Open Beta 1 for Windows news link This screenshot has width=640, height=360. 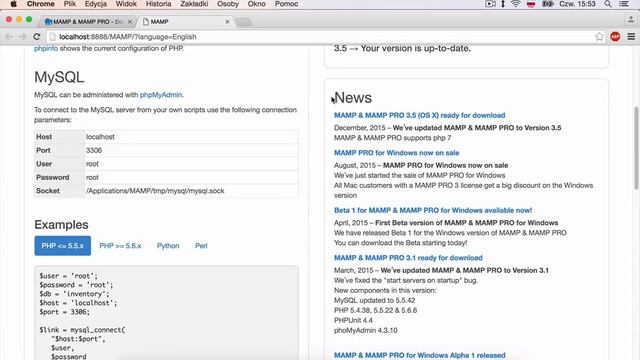(x=433, y=210)
